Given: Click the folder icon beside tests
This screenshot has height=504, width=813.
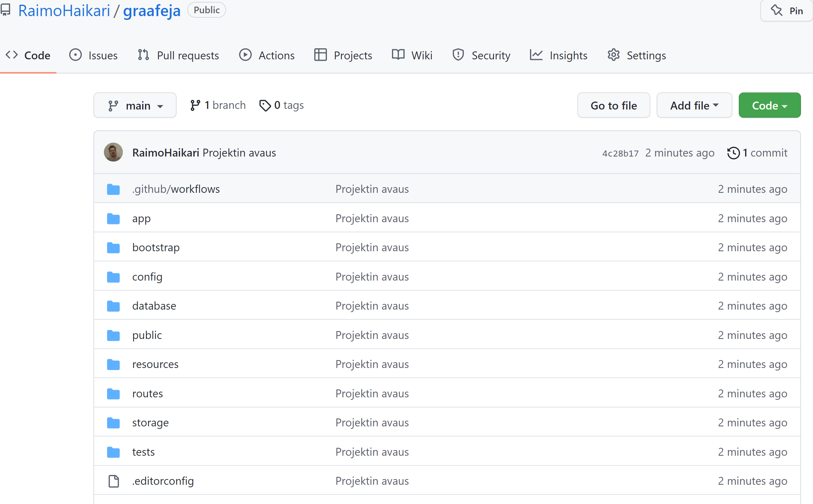Looking at the screenshot, I should tap(113, 452).
